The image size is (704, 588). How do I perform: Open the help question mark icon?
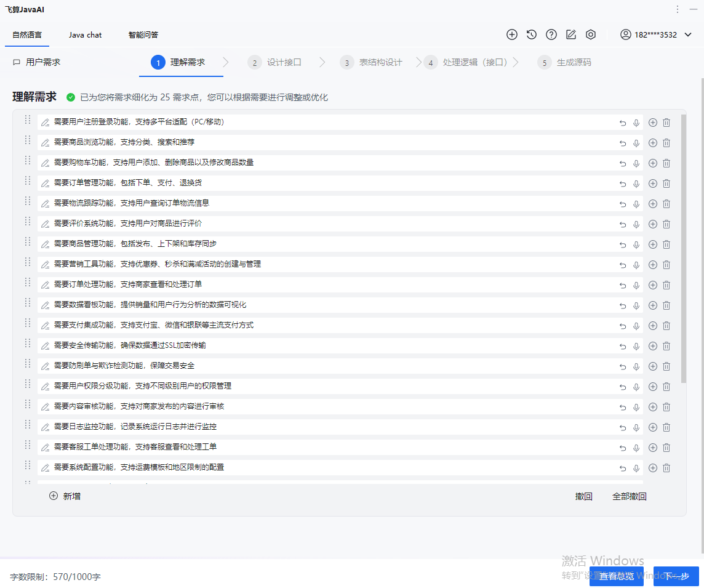[551, 34]
